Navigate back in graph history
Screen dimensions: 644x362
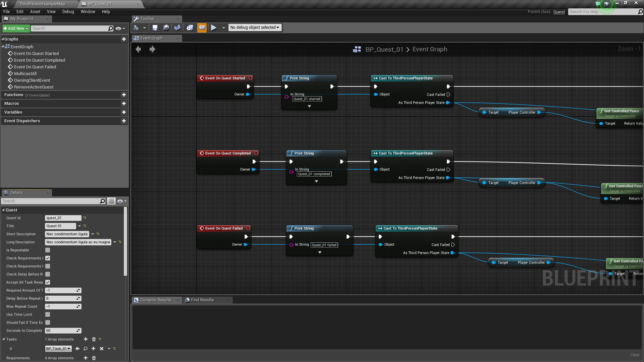(x=138, y=49)
